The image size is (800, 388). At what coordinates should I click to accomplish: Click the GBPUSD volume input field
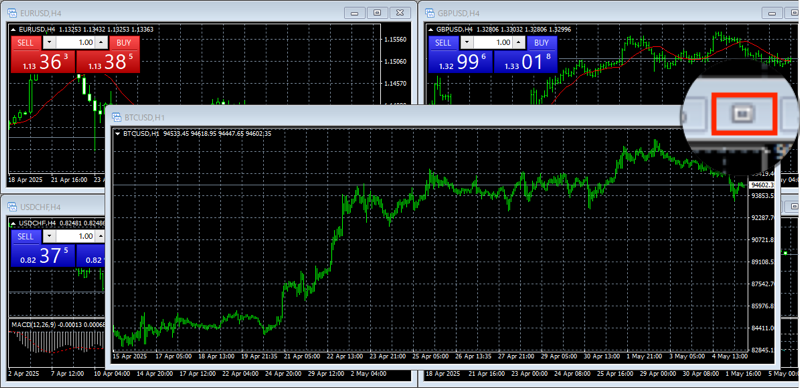493,42
